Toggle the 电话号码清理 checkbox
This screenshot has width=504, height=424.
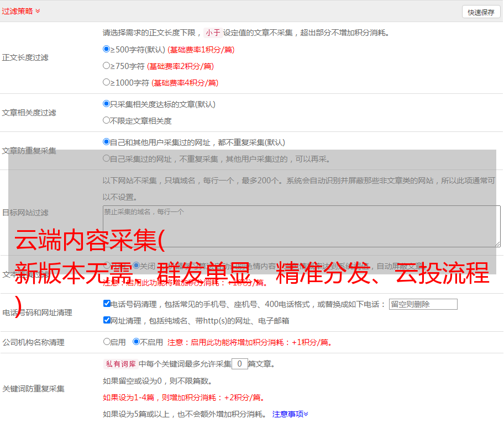[107, 304]
